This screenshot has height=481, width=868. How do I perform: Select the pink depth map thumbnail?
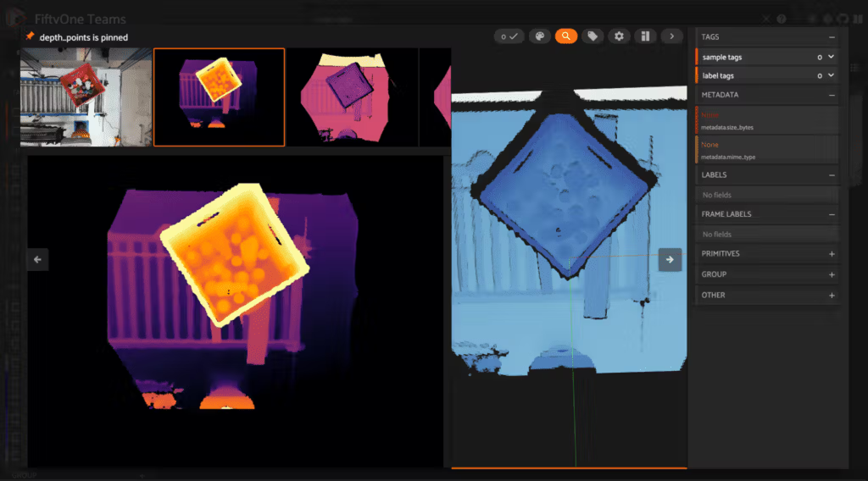pyautogui.click(x=352, y=97)
